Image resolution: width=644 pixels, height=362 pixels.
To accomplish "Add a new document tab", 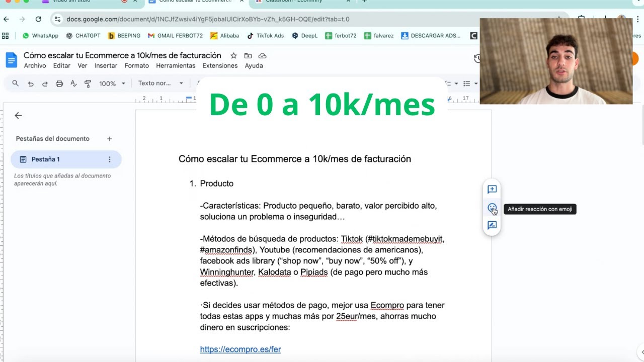I will click(x=109, y=139).
